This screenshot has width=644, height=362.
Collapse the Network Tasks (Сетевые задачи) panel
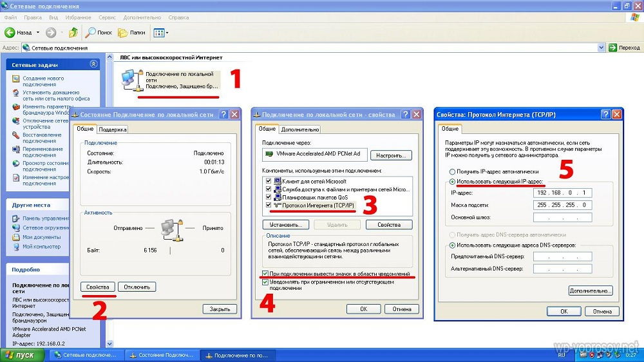pos(94,64)
